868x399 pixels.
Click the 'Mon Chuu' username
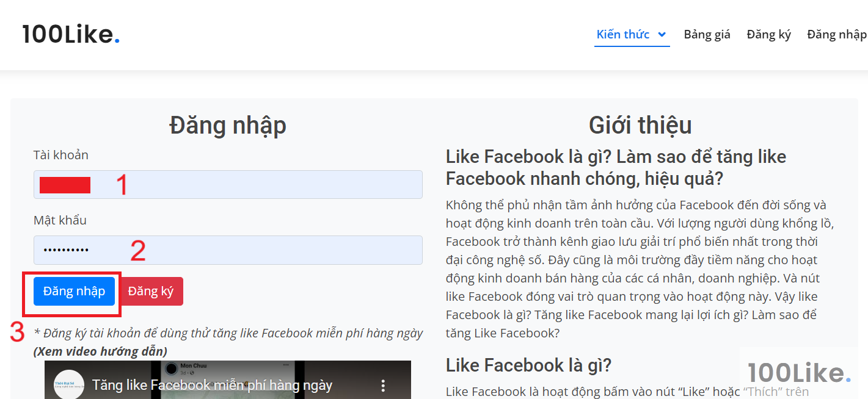pos(194,365)
